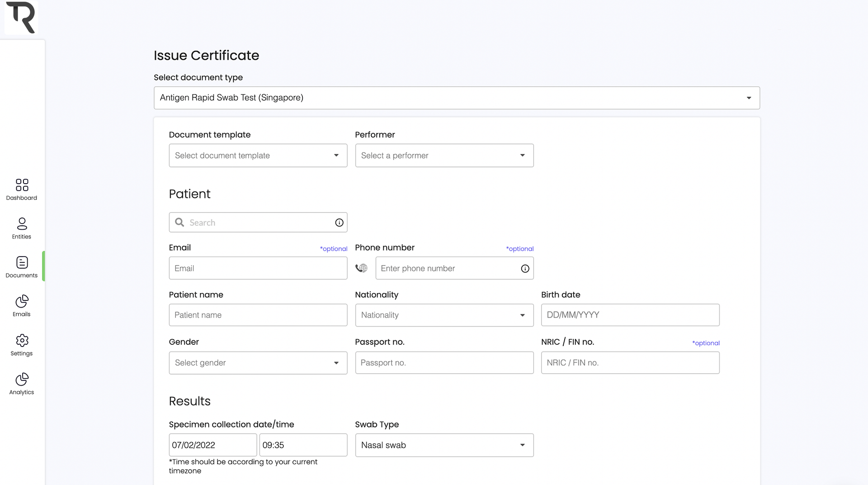Open the Select document type dropdown
Image resolution: width=868 pixels, height=485 pixels.
[x=457, y=98]
